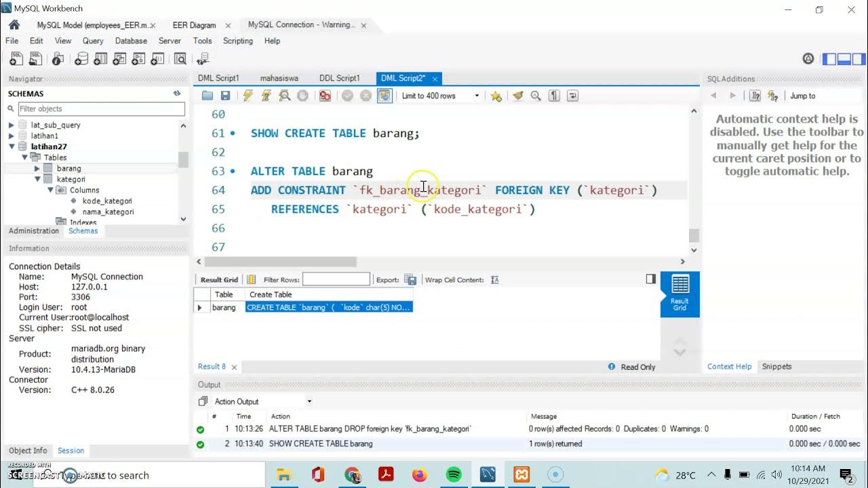The width and height of the screenshot is (868, 488).
Task: Switch to the Snippets tab
Action: coord(776,367)
